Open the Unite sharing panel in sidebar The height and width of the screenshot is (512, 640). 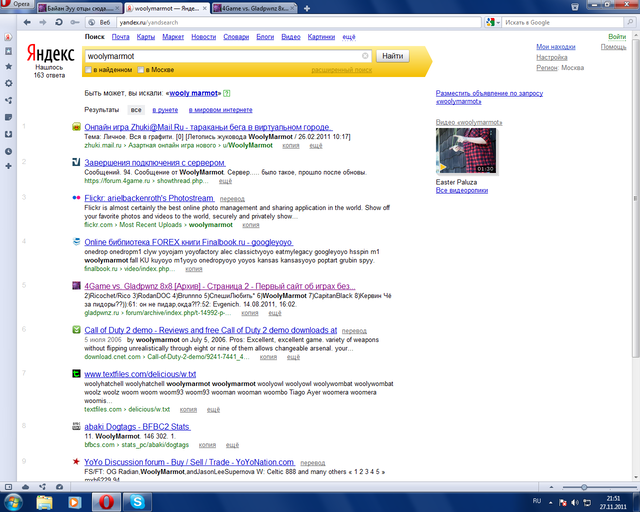point(8,100)
